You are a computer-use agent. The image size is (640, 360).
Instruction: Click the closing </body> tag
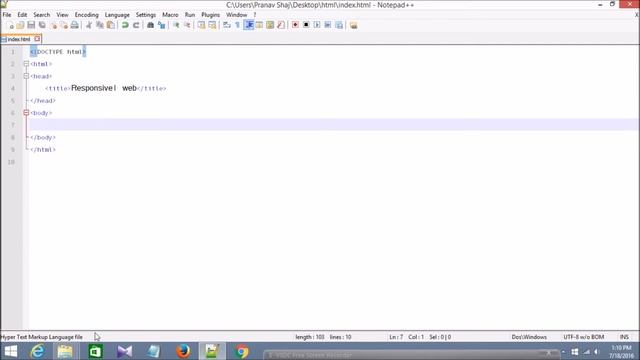coord(43,138)
